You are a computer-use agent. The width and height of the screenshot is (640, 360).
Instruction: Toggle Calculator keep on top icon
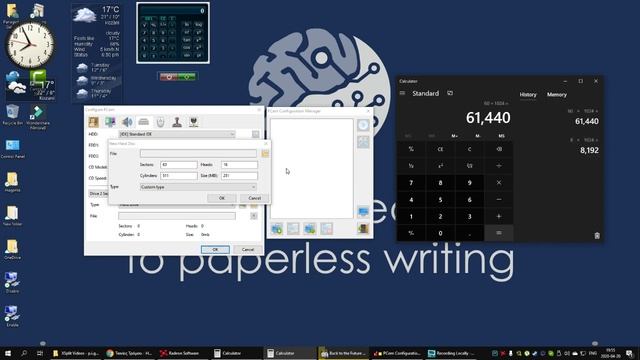click(x=450, y=93)
